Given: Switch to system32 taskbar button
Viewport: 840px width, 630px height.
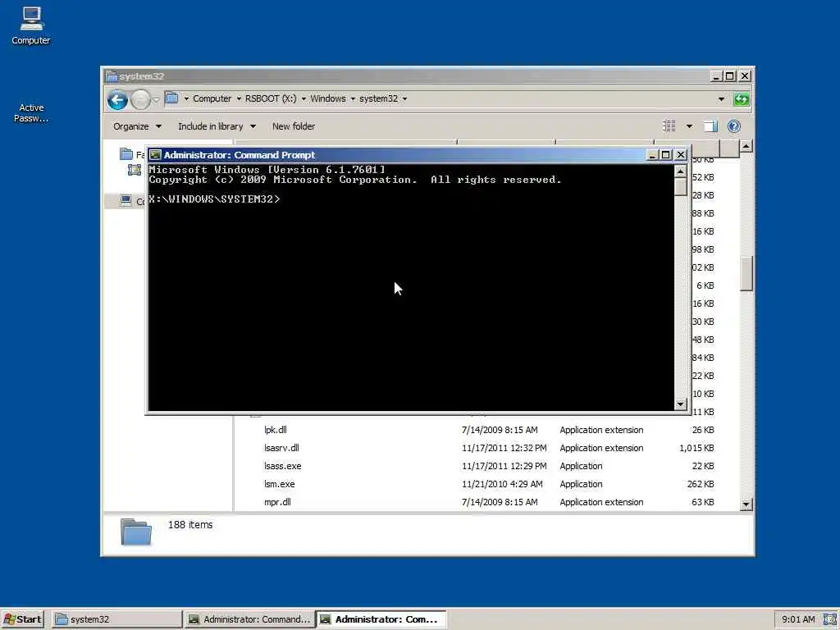Looking at the screenshot, I should tap(116, 619).
